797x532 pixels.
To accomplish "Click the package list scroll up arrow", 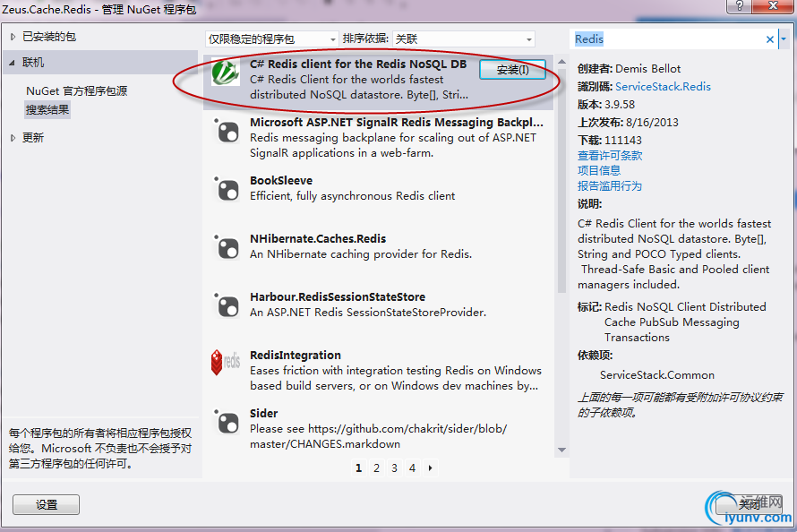I will (x=561, y=62).
